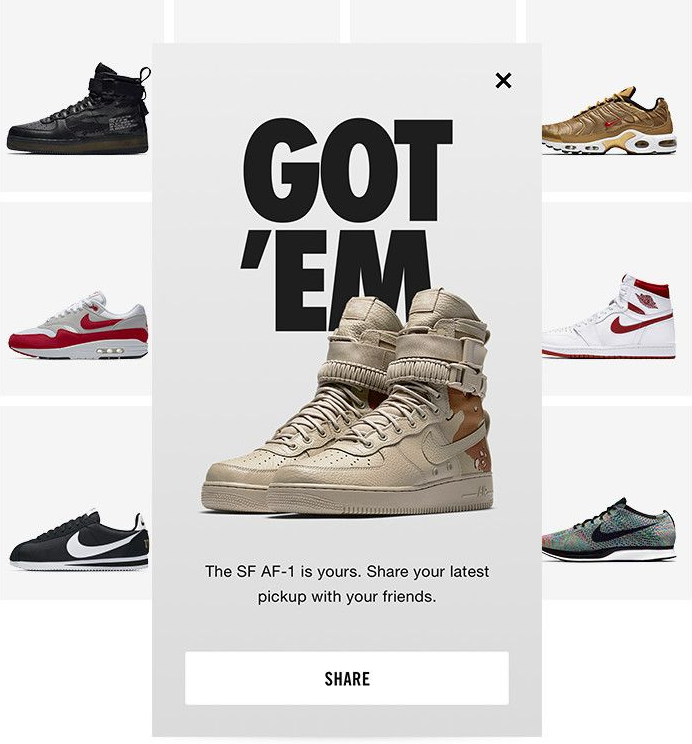Select the multicolor Flyknit Racer shoe
The height and width of the screenshot is (744, 692).
pos(608,530)
